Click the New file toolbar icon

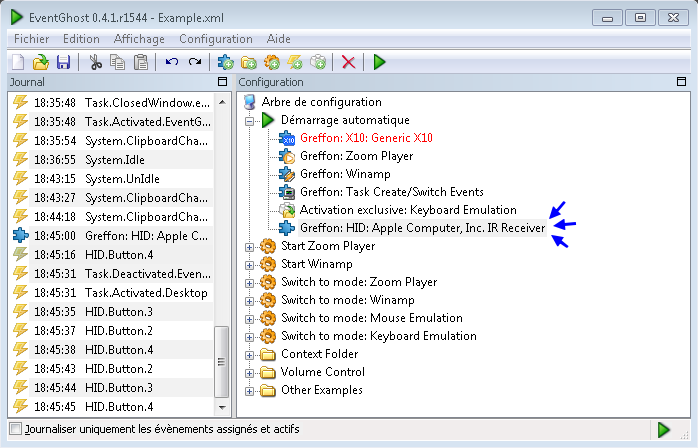coord(18,62)
